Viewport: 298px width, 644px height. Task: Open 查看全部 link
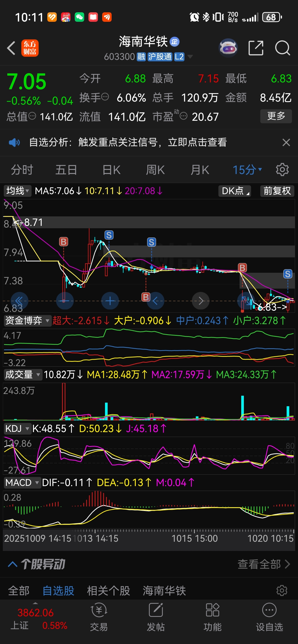(x=264, y=564)
